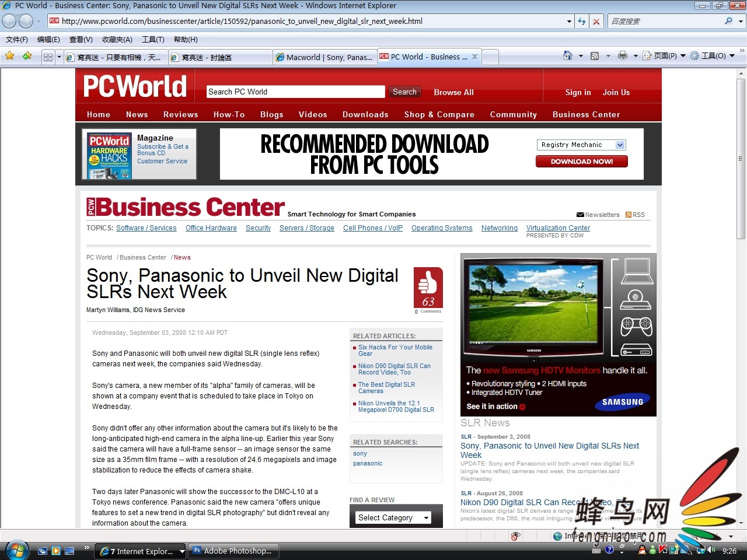Click the Search button next to Search PC World
Viewport: 747px width, 560px height.
[404, 92]
